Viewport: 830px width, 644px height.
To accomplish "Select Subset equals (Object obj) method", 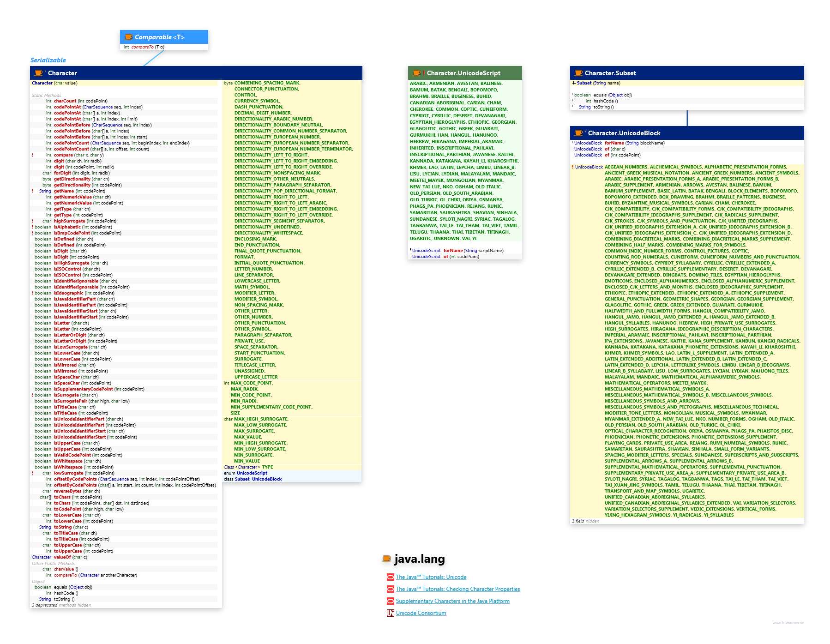I will [x=603, y=95].
